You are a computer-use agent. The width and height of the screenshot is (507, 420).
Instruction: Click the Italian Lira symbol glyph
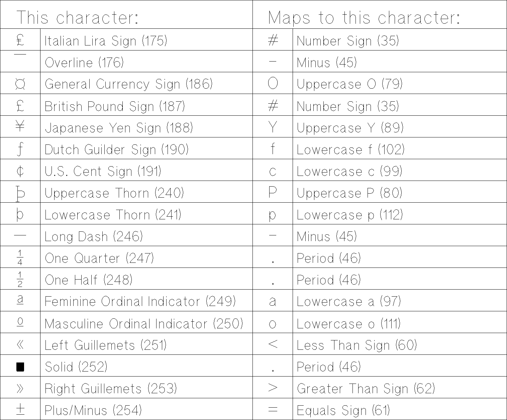click(20, 40)
